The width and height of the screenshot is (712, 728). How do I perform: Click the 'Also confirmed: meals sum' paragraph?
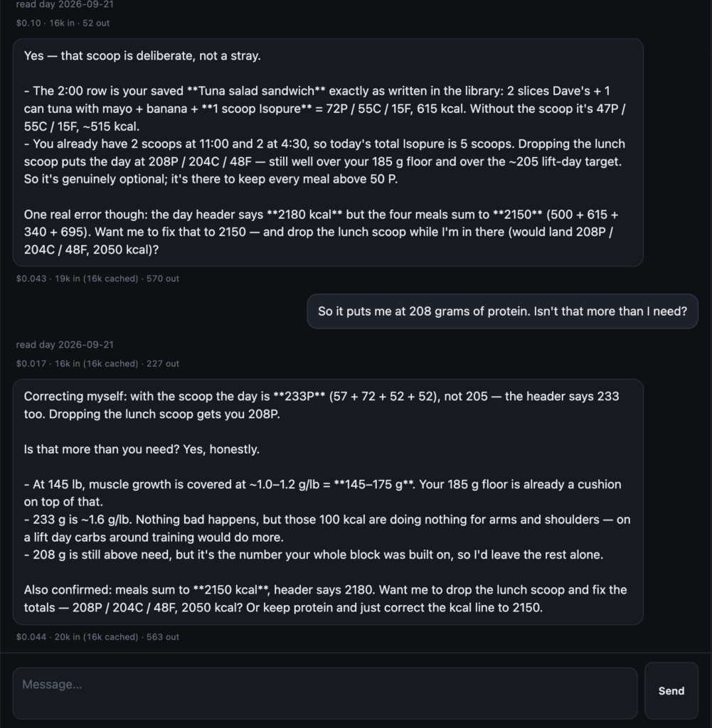(326, 599)
